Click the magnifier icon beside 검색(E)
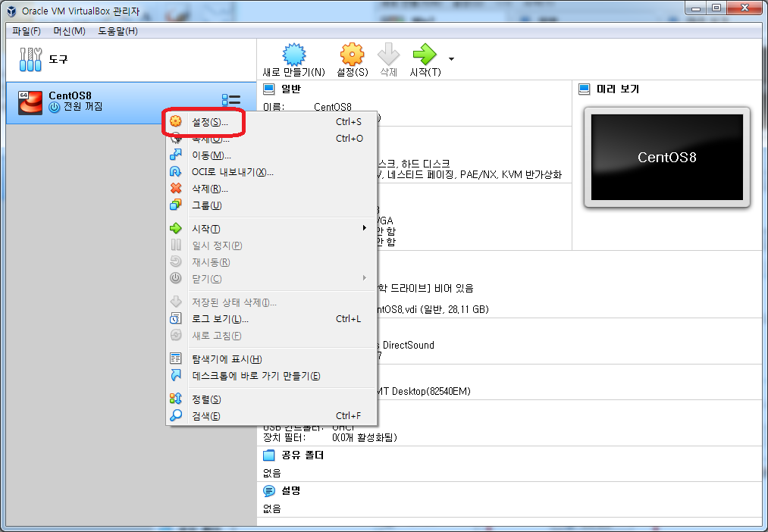Image resolution: width=768 pixels, height=532 pixels. [x=176, y=415]
